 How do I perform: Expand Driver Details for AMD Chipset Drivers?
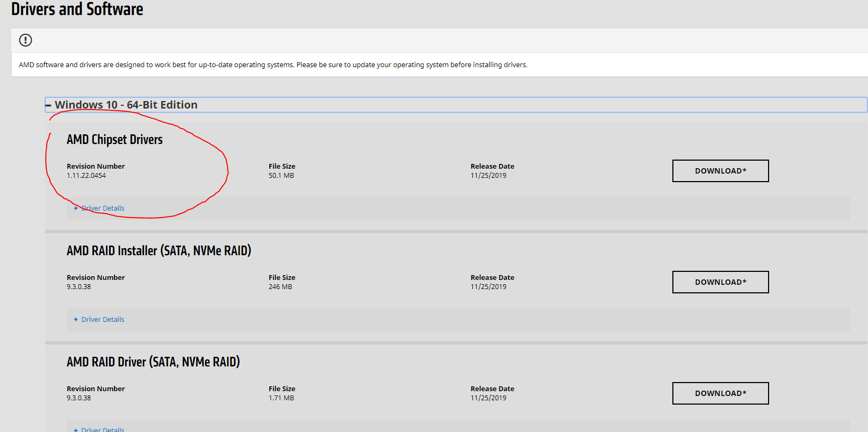(x=99, y=208)
